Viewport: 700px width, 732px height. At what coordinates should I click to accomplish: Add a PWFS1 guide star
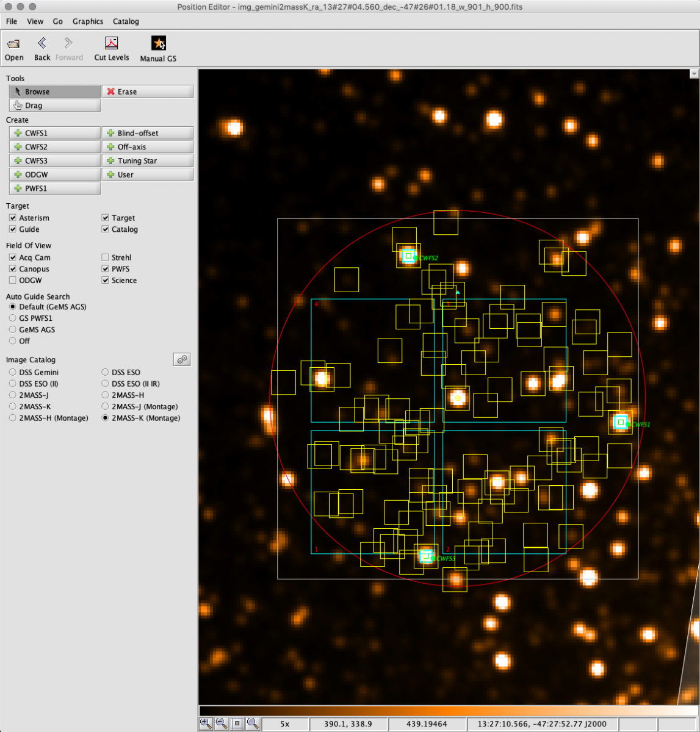tap(55, 188)
